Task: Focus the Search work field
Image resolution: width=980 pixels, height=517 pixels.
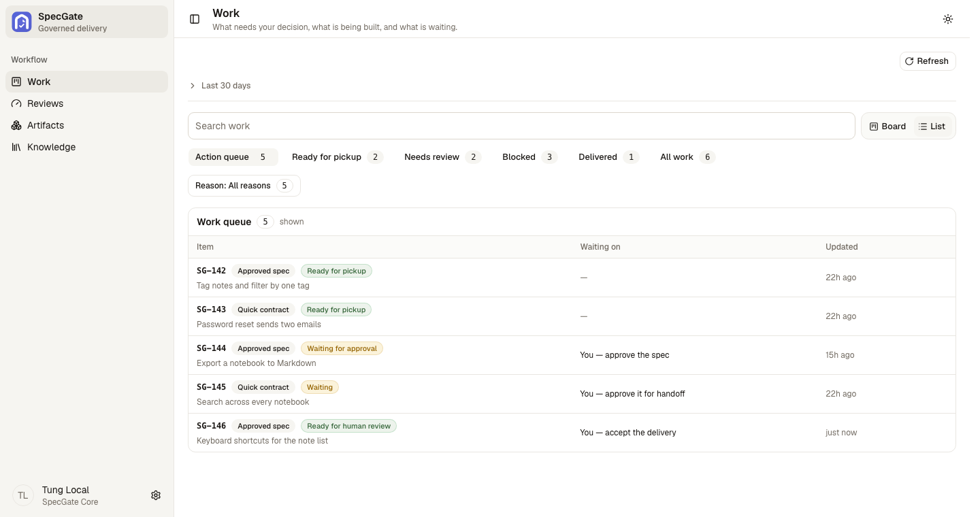Action: [521, 126]
